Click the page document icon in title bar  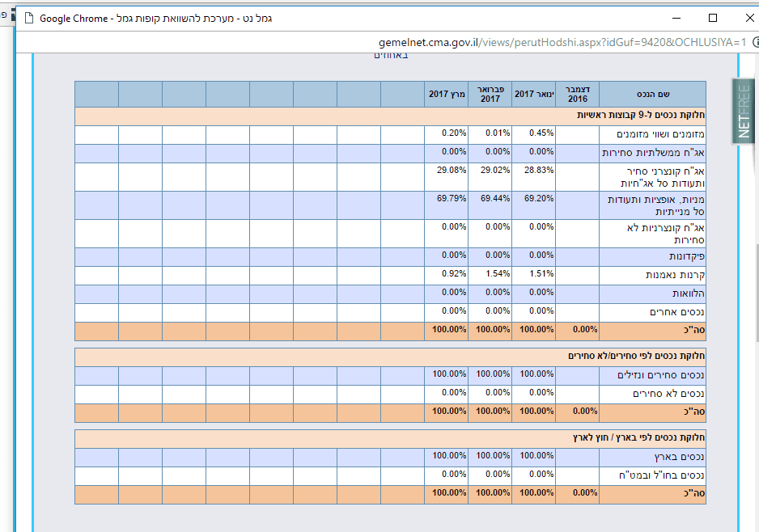point(29,19)
